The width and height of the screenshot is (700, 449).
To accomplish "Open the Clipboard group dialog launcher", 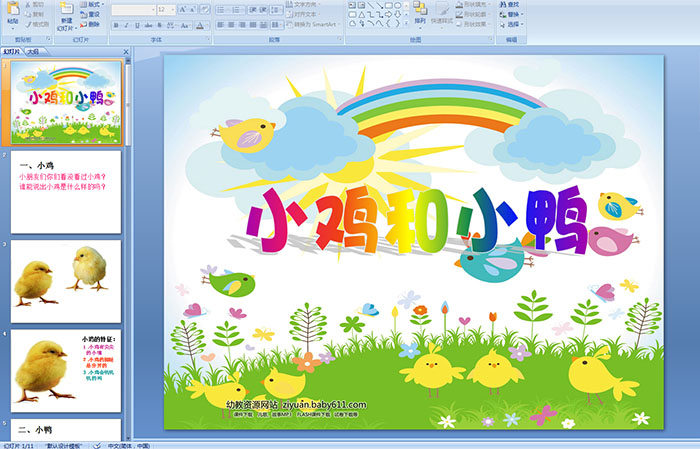I will click(x=49, y=39).
